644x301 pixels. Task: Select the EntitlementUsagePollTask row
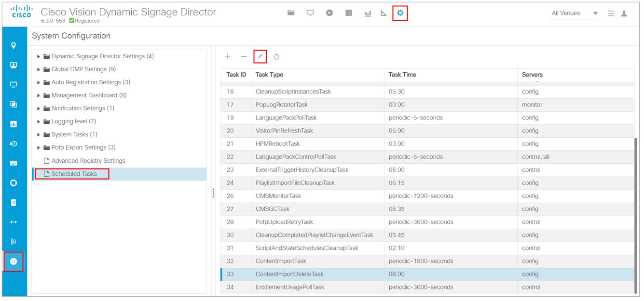(x=427, y=287)
